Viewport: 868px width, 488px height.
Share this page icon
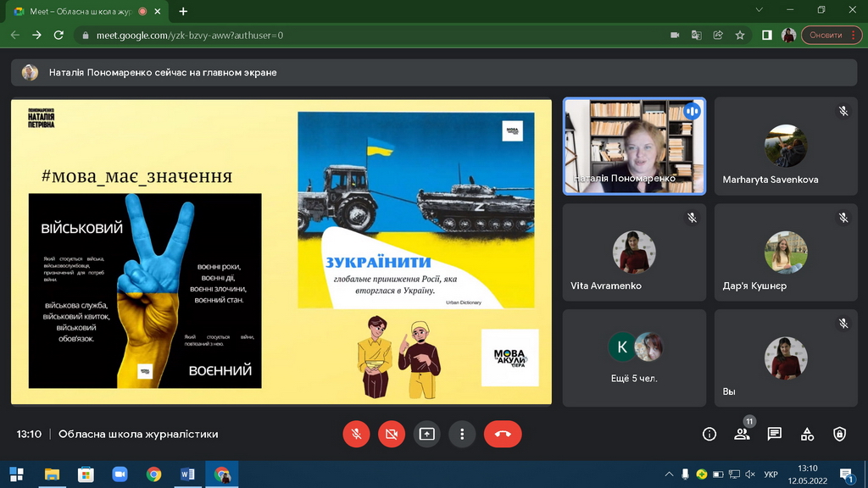(718, 35)
